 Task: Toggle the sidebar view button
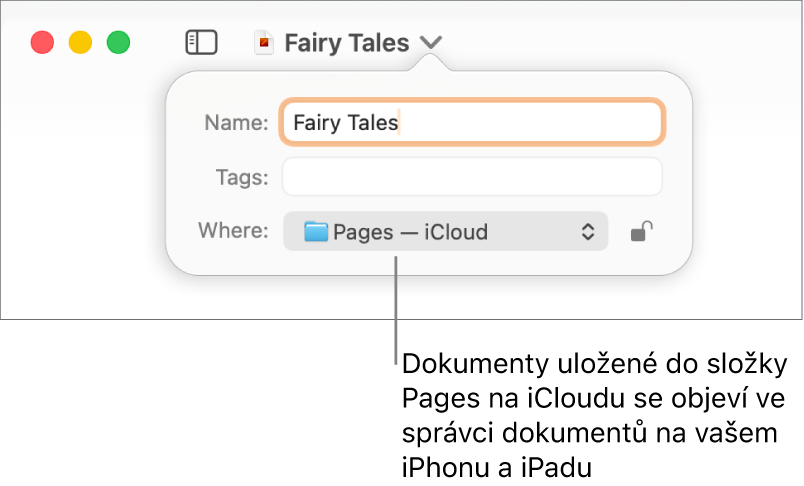(x=201, y=42)
